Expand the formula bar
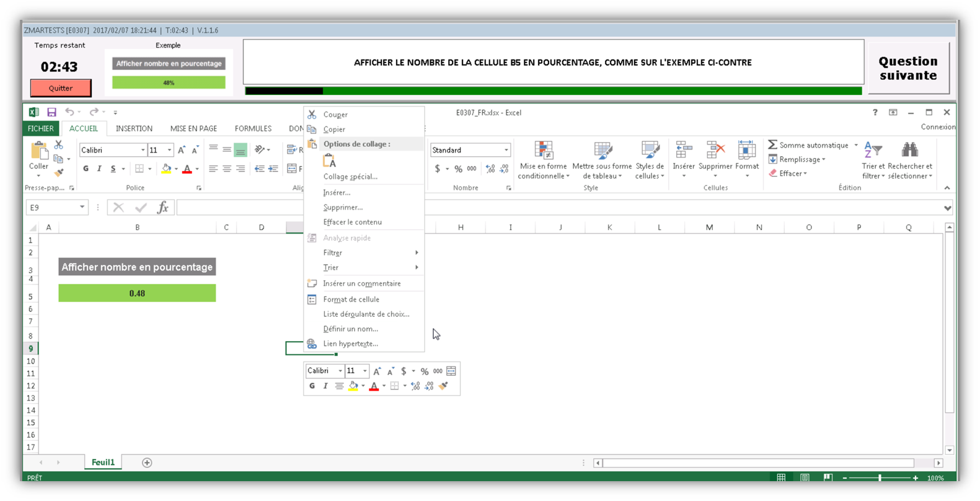 (947, 208)
